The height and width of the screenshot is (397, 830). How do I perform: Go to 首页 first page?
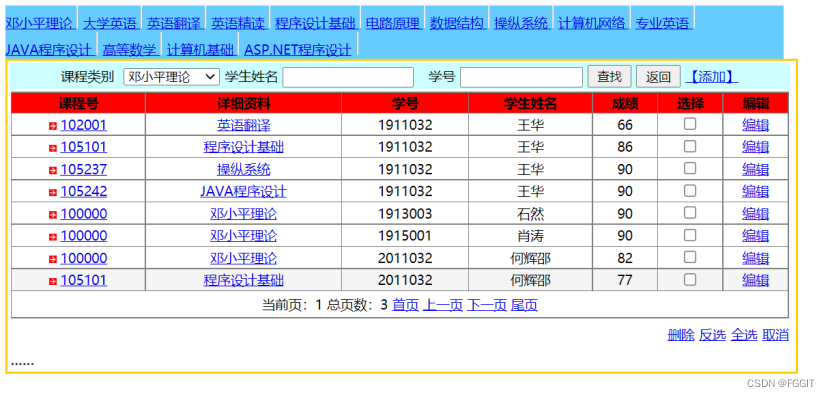pos(405,305)
